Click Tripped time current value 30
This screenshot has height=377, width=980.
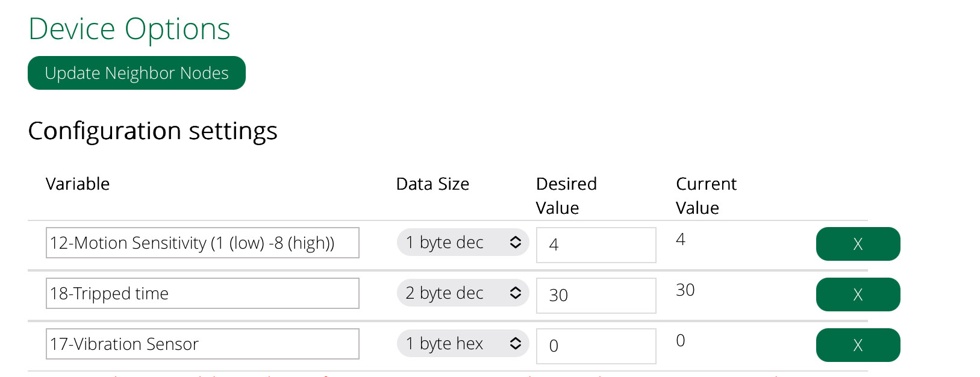(x=685, y=290)
